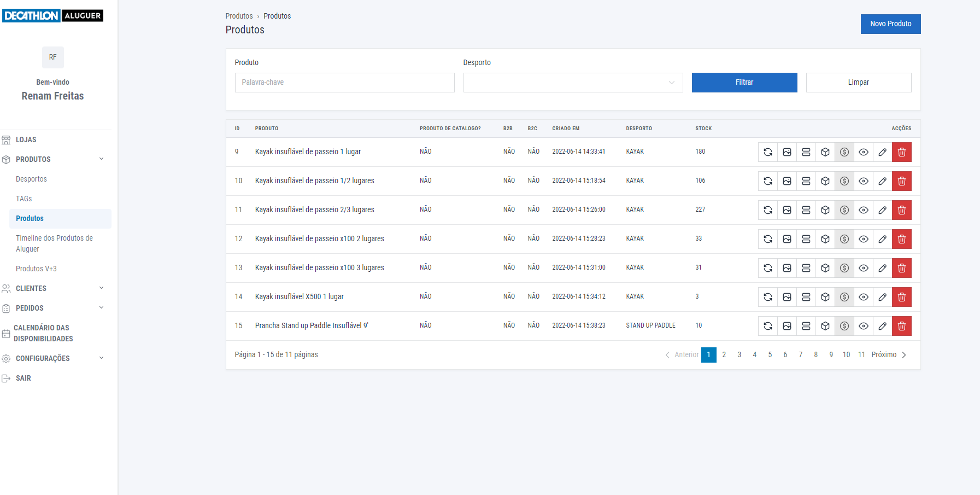Open the Clientes section icon in sidebar

pos(6,288)
